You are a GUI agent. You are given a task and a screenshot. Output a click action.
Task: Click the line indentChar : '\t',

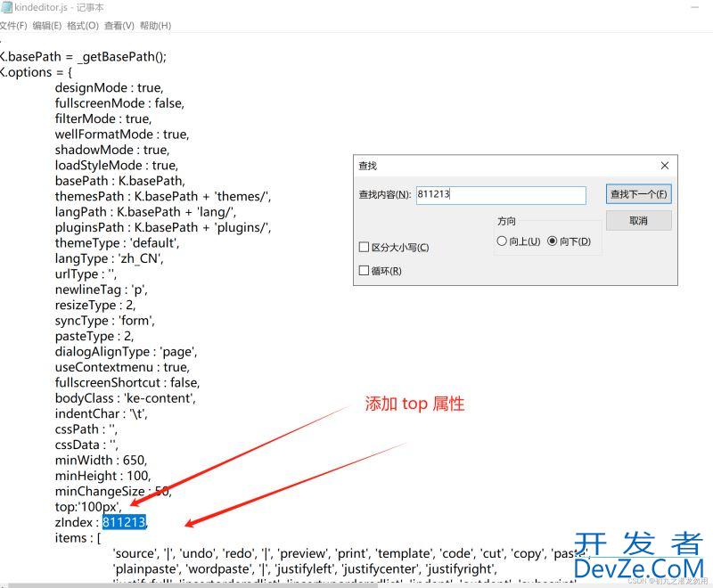101,413
